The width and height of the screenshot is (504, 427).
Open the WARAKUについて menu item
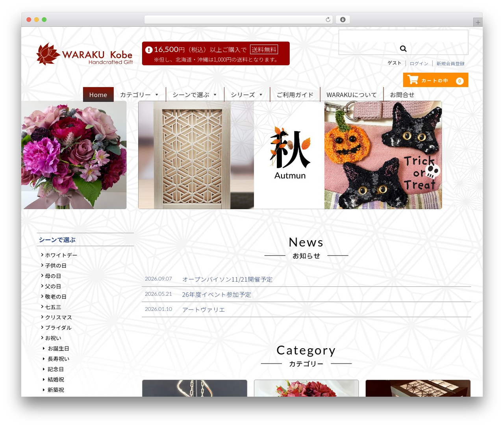coord(352,95)
